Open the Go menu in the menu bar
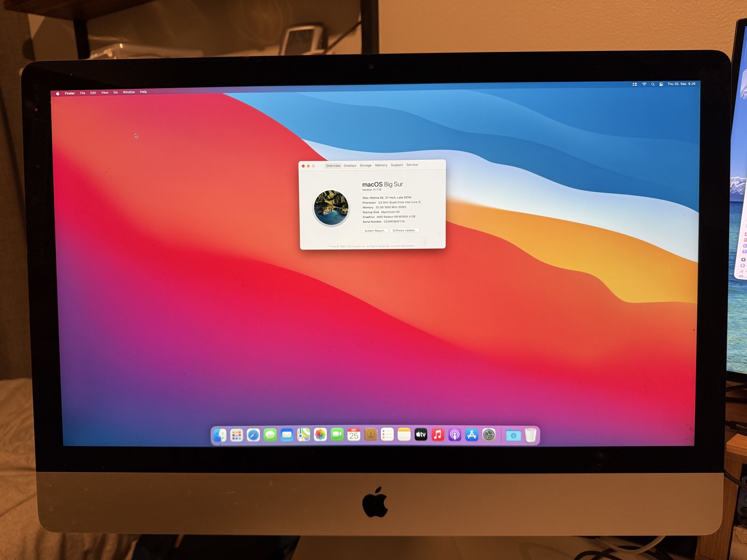The width and height of the screenshot is (747, 560). click(x=115, y=92)
